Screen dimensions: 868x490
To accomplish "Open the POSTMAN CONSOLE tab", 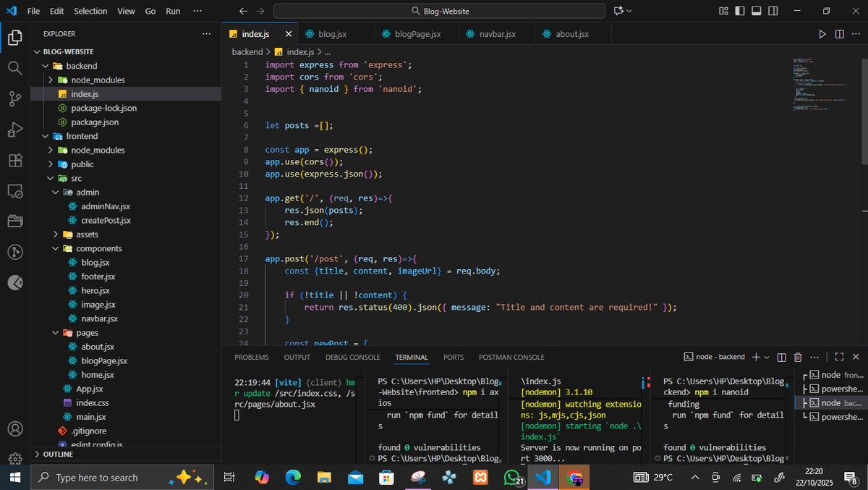I will point(511,357).
